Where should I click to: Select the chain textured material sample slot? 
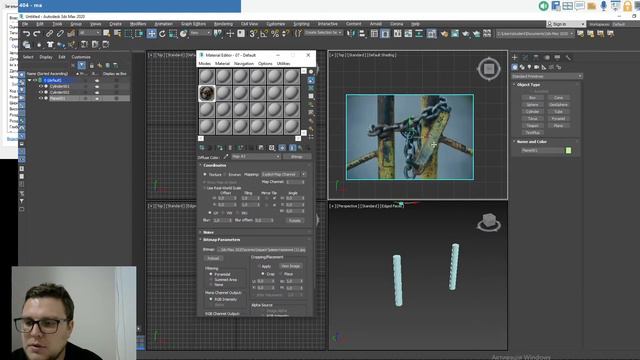207,93
